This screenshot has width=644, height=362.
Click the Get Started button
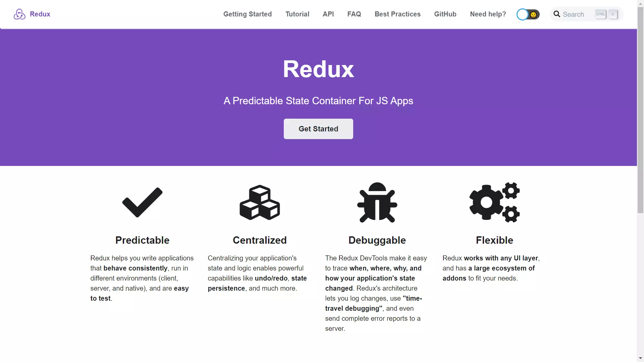click(318, 129)
